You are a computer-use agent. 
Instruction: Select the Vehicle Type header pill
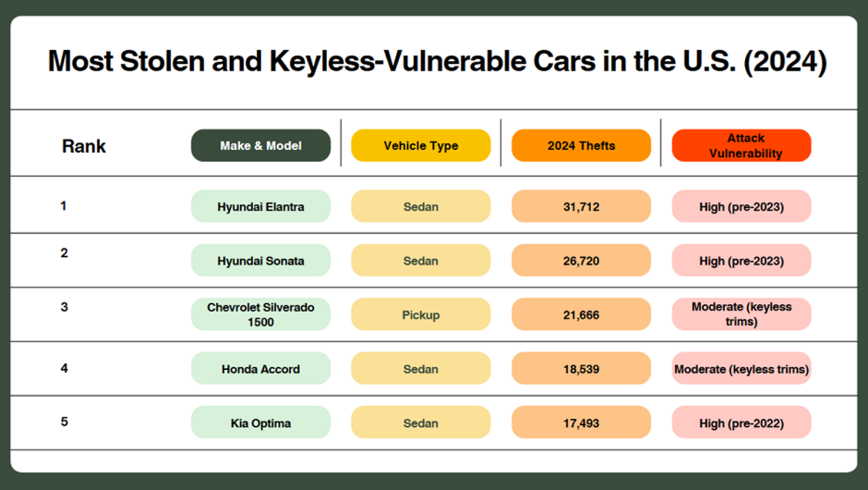click(420, 145)
